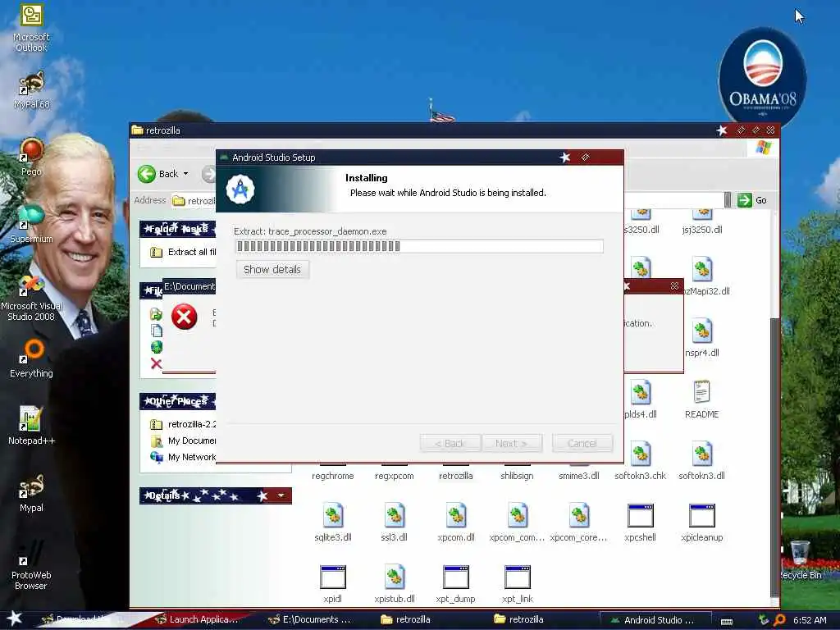Open Microsoft Visual Studio 2008 shortcut

click(x=31, y=298)
